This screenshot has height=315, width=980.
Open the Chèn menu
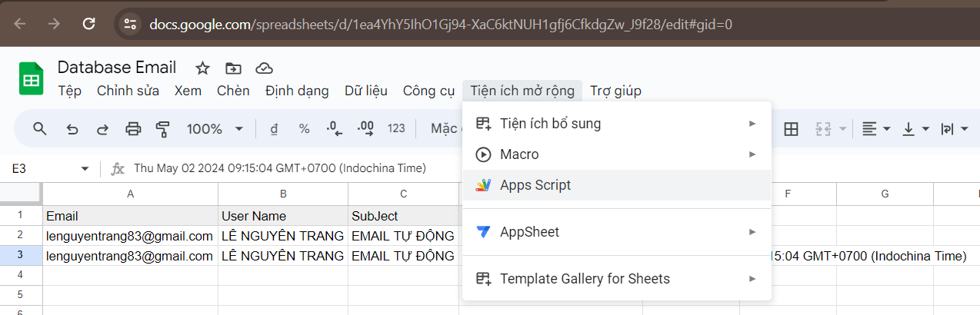tap(233, 91)
